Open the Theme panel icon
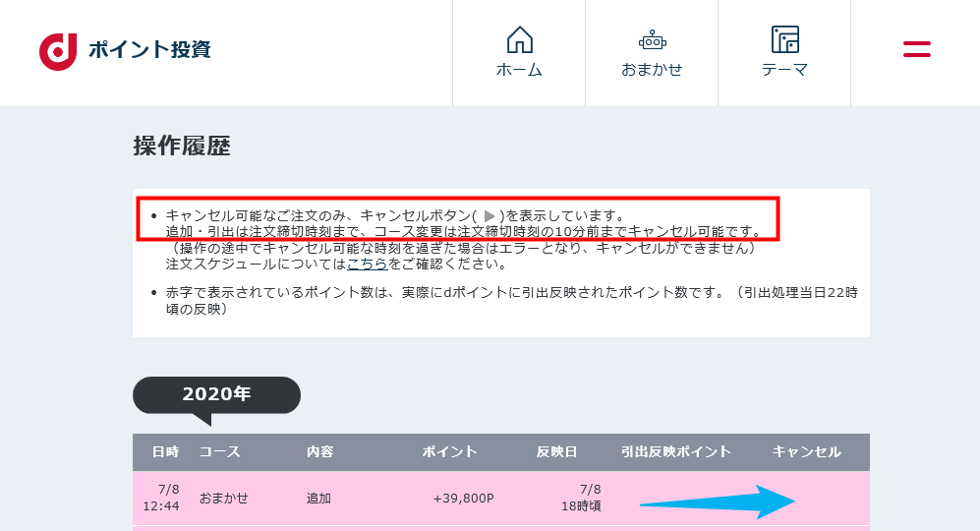Screen dimensions: 980x531 pyautogui.click(x=785, y=39)
